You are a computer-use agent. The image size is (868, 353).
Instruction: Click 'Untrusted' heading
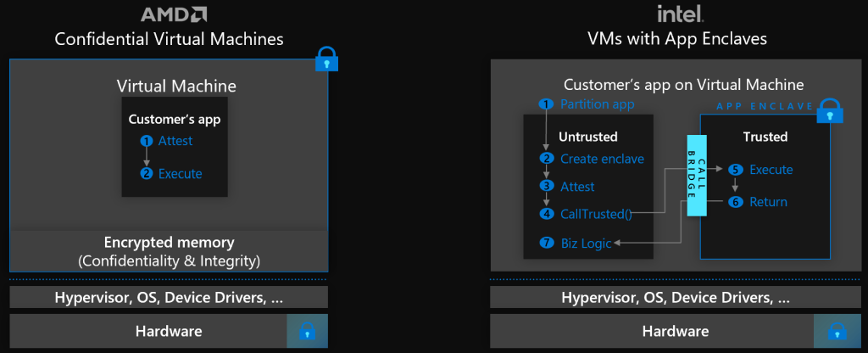tap(588, 137)
